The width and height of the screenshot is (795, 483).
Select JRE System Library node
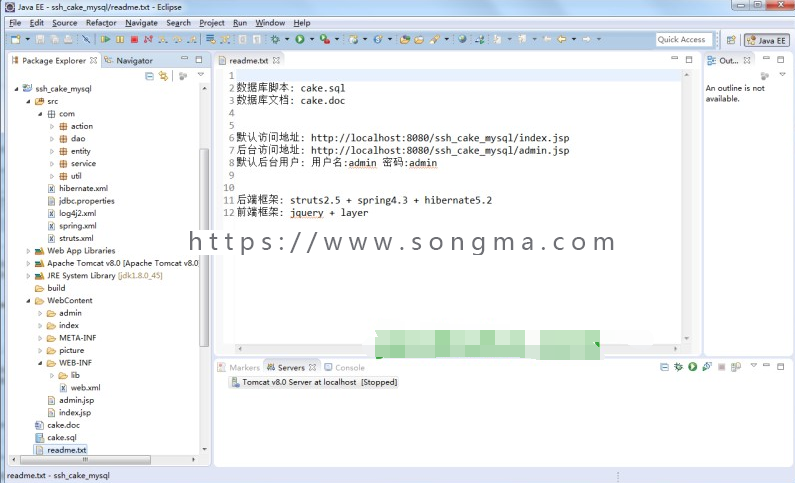(x=99, y=276)
